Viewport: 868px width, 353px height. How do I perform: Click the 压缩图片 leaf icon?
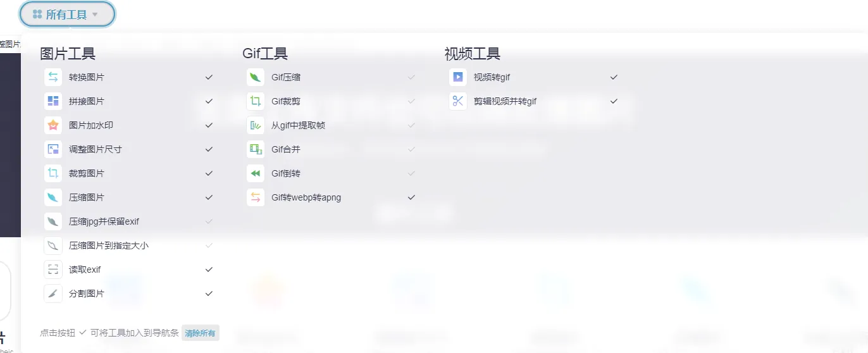pos(53,197)
